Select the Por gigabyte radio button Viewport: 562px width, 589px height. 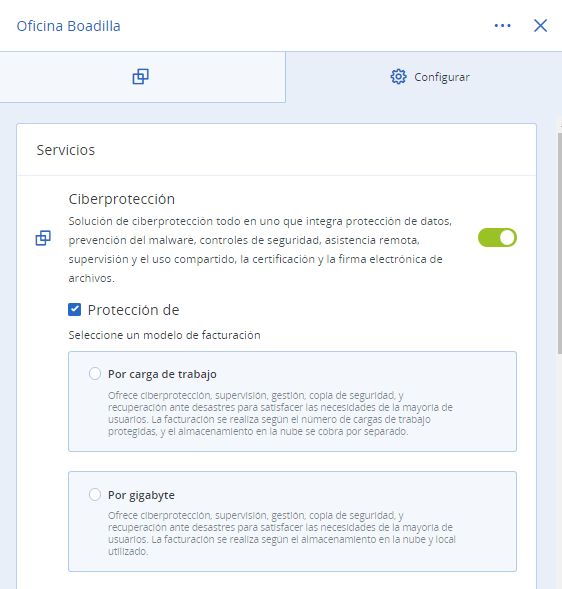pyautogui.click(x=95, y=494)
